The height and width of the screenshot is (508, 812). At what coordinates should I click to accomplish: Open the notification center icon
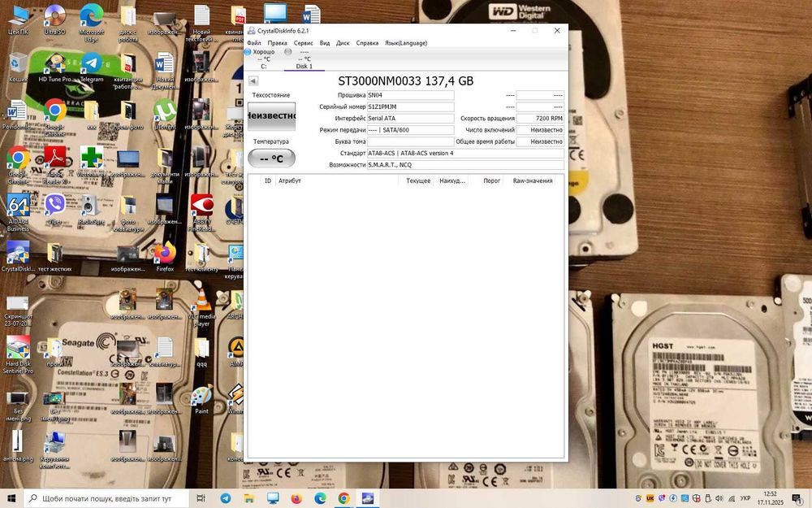point(797,499)
